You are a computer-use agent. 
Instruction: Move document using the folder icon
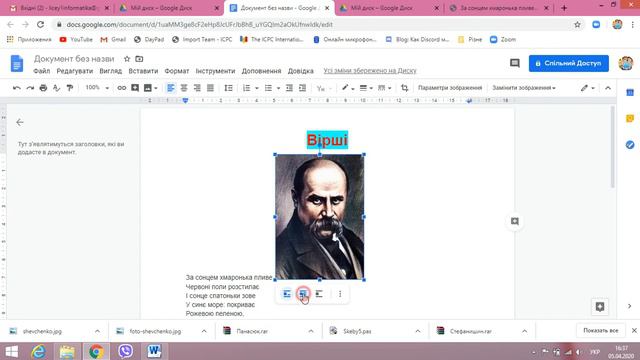139,59
